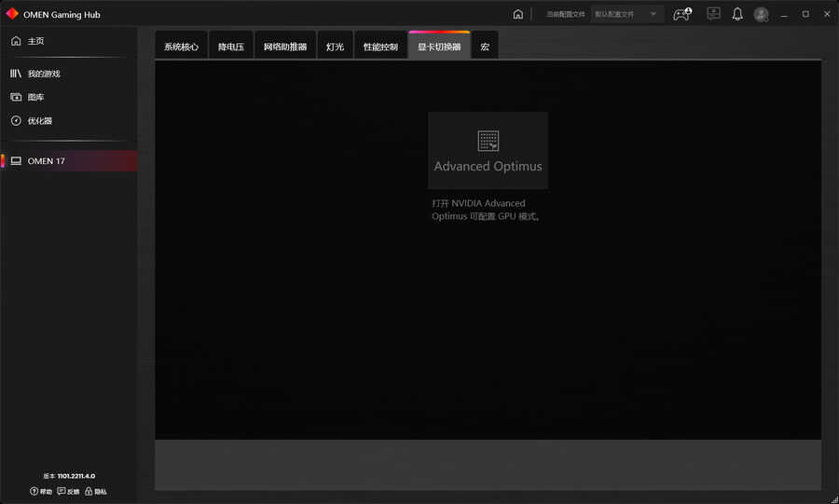Click the user avatar icon
This screenshot has height=504, width=839.
click(762, 14)
